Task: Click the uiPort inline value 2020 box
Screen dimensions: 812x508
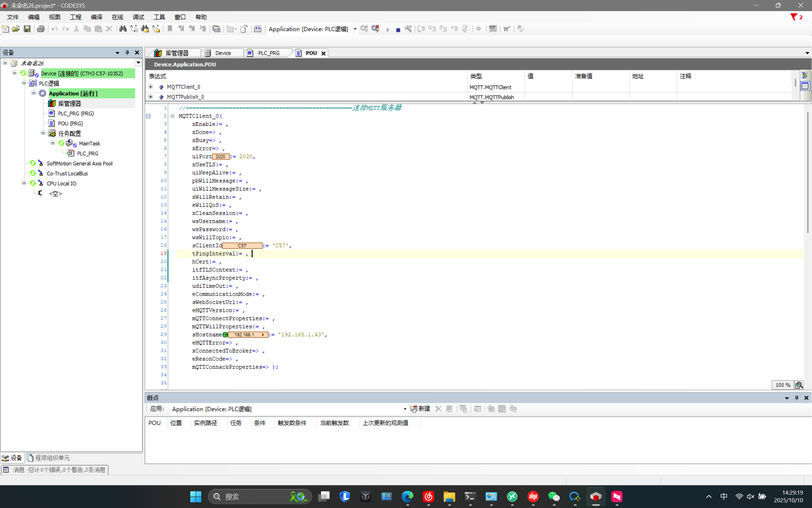Action: (220, 157)
